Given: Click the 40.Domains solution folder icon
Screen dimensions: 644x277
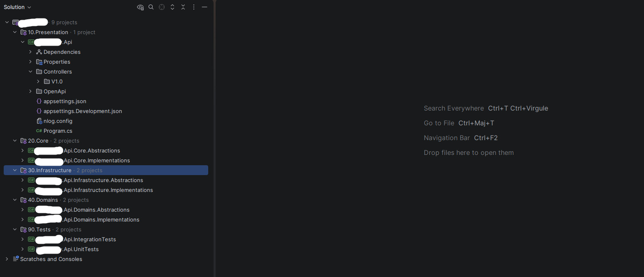Looking at the screenshot, I should 23,200.
